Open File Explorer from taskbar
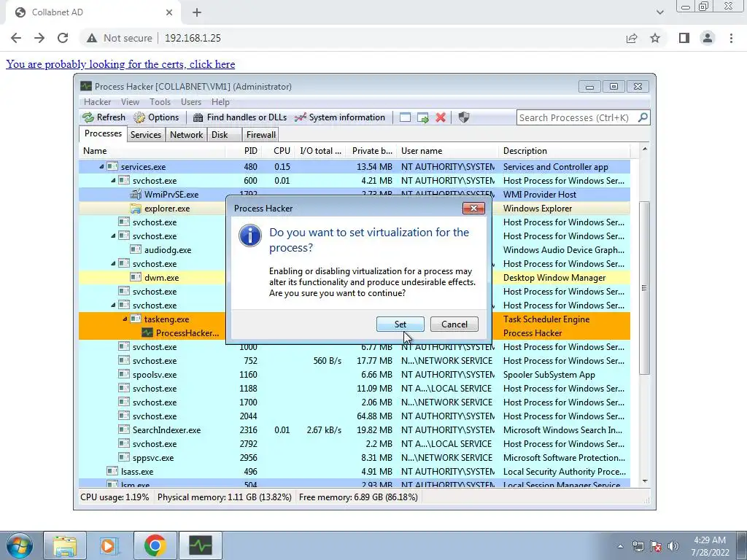This screenshot has height=560, width=747. click(65, 545)
